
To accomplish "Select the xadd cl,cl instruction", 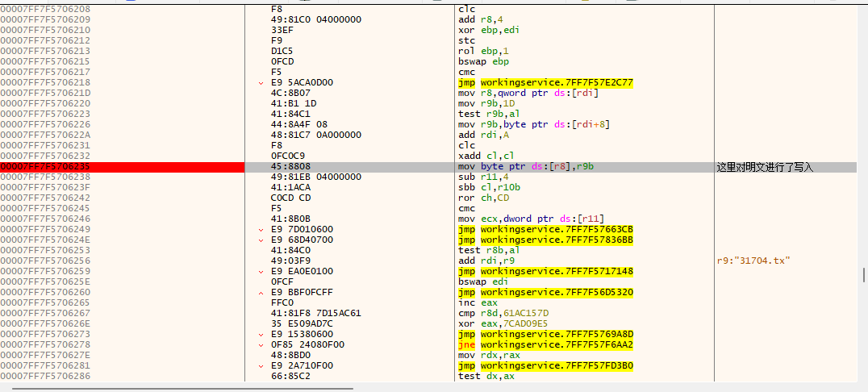I will pos(486,156).
